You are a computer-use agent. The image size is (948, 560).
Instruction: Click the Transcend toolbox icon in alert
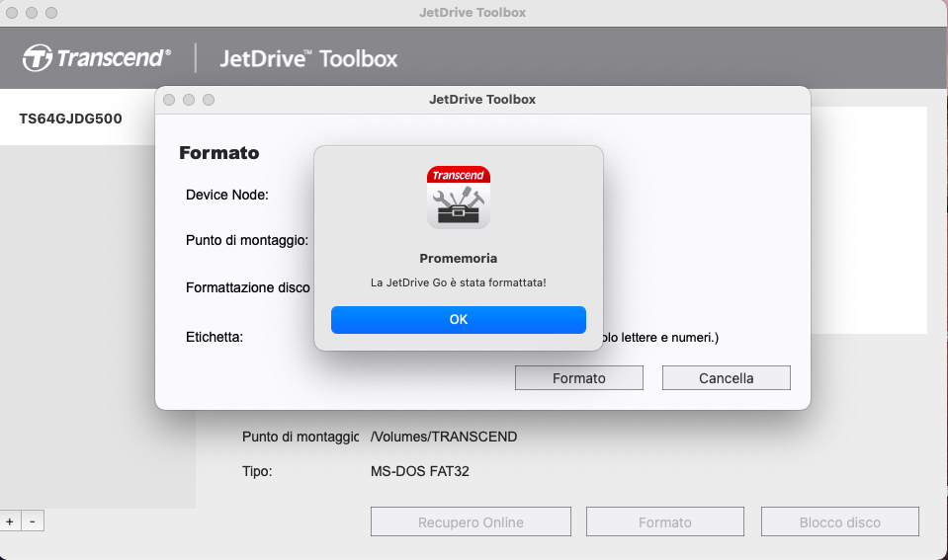(x=459, y=198)
